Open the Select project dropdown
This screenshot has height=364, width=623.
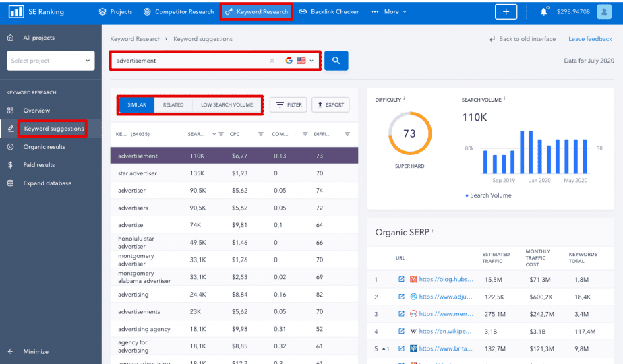point(51,61)
